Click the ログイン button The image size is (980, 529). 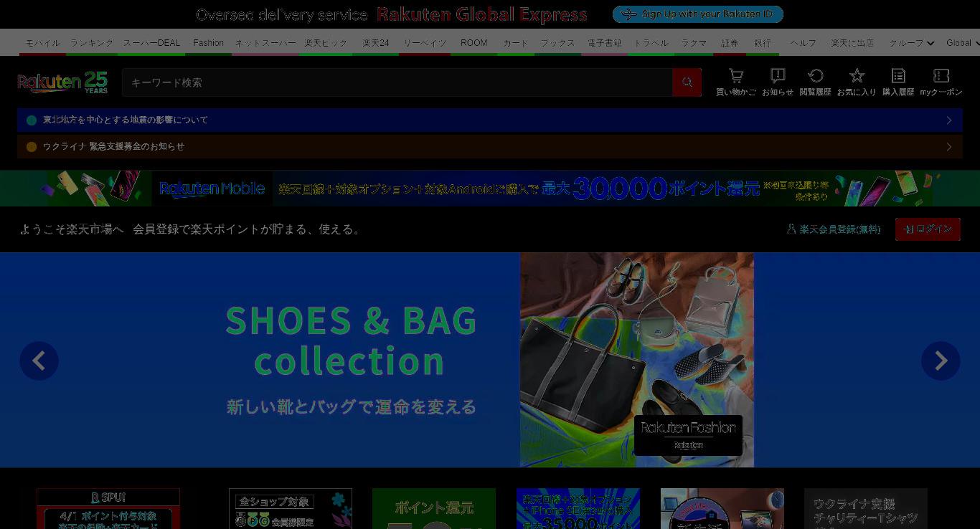click(928, 229)
